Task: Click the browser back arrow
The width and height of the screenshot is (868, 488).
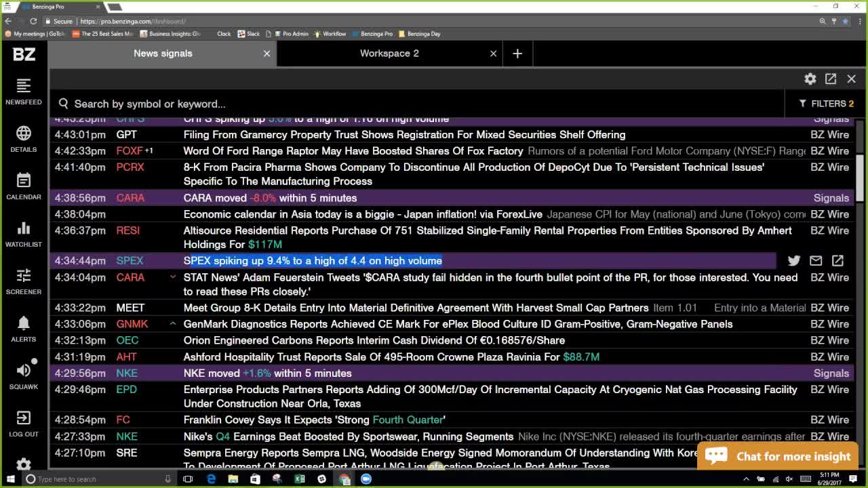Action: [9, 21]
